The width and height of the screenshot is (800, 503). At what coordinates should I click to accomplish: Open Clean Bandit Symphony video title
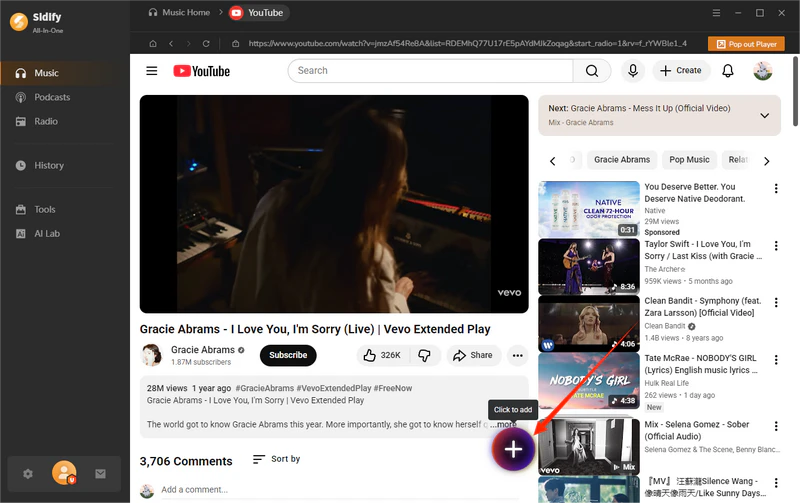703,307
